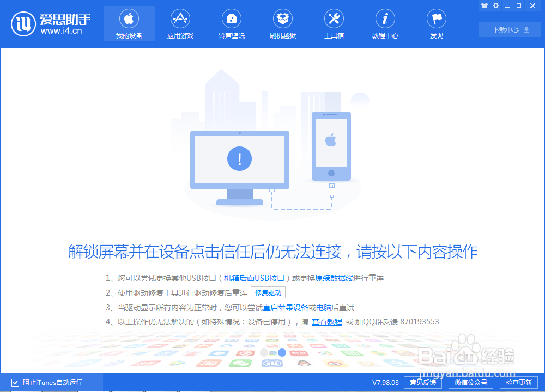Enter the 教程中心 tutorial center

[x=385, y=23]
